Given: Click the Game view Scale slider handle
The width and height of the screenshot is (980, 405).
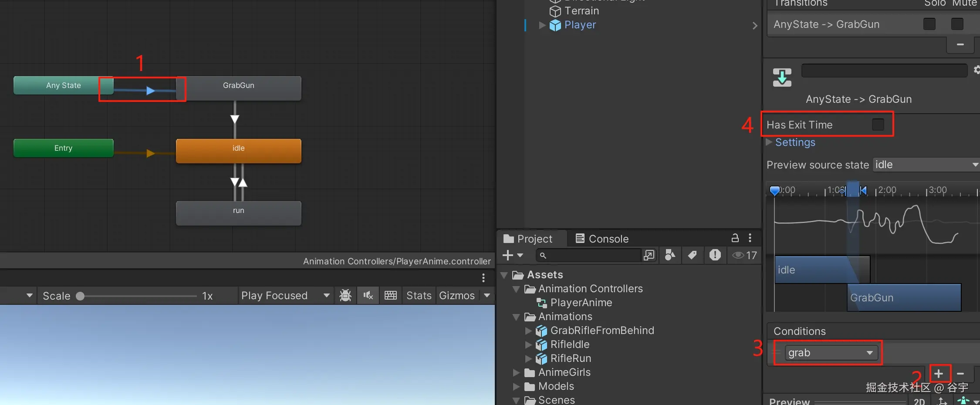Looking at the screenshot, I should (x=80, y=296).
